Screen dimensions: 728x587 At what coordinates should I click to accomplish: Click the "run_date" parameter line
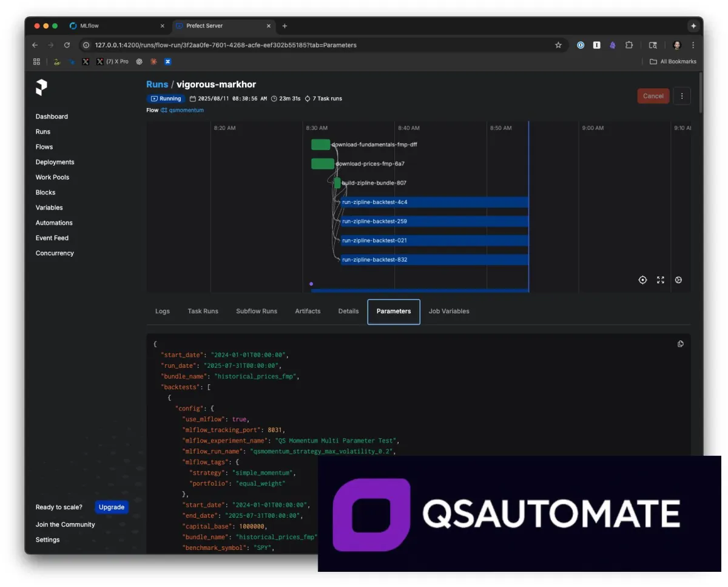tap(221, 365)
